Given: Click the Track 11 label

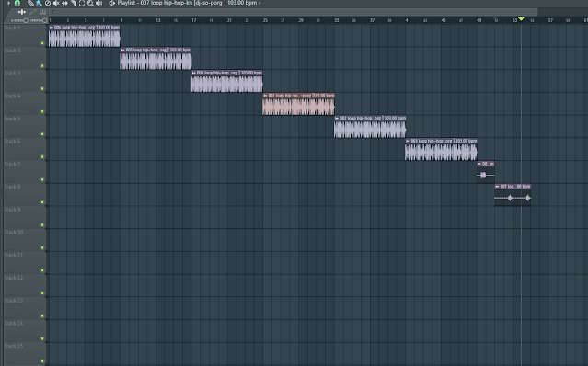Looking at the screenshot, I should click(14, 255).
